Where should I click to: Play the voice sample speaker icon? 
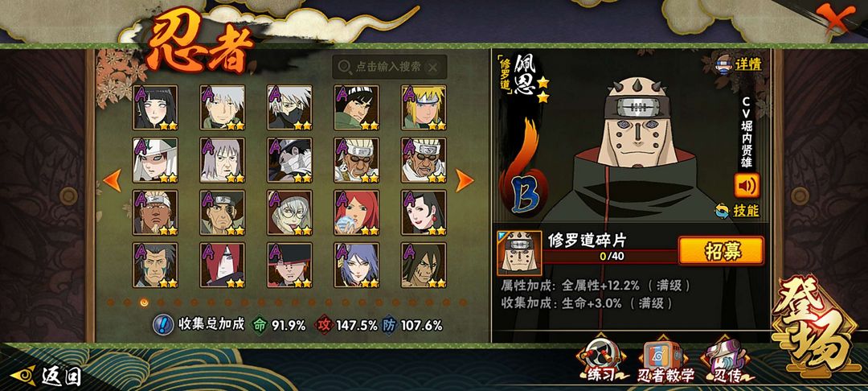click(747, 185)
